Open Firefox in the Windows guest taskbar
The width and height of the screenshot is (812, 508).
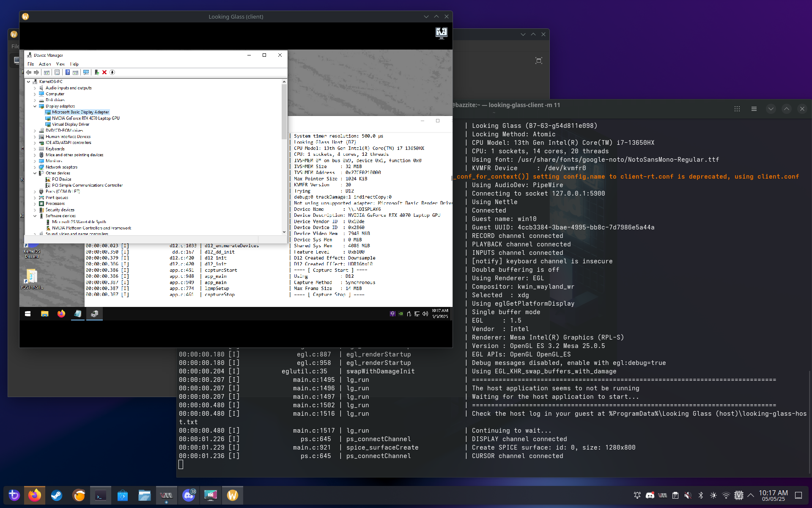[x=61, y=314]
